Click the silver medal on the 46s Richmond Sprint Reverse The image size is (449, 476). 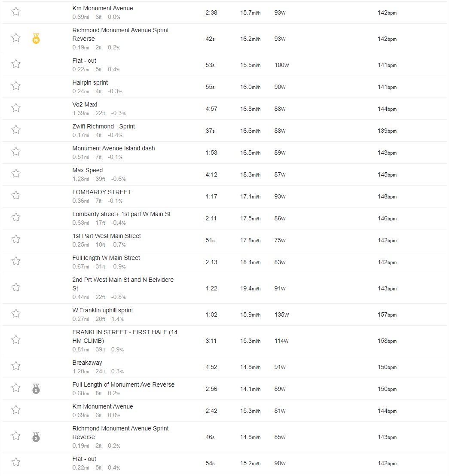tap(36, 437)
